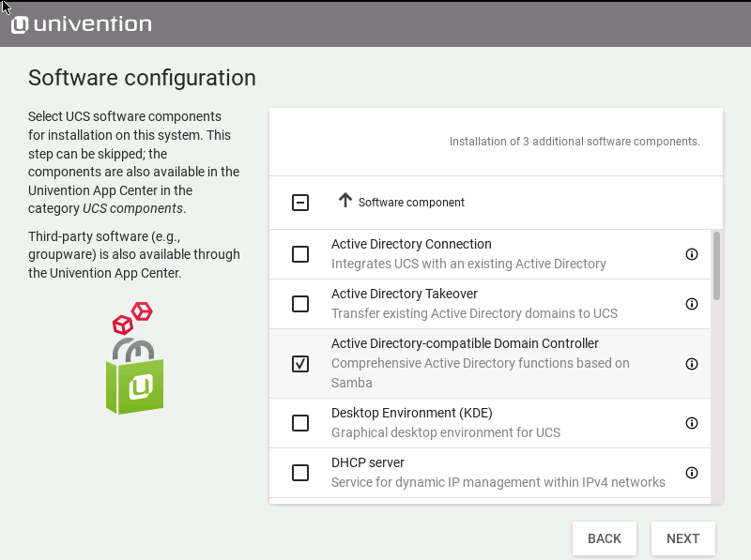
Task: Show info for Active Directory-compatible Domain Controller
Action: pos(692,364)
